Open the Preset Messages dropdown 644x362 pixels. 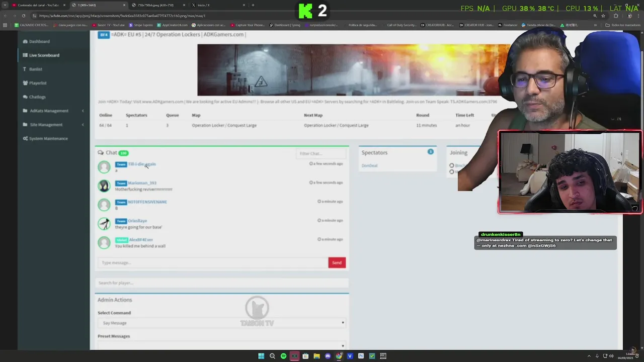pyautogui.click(x=221, y=345)
